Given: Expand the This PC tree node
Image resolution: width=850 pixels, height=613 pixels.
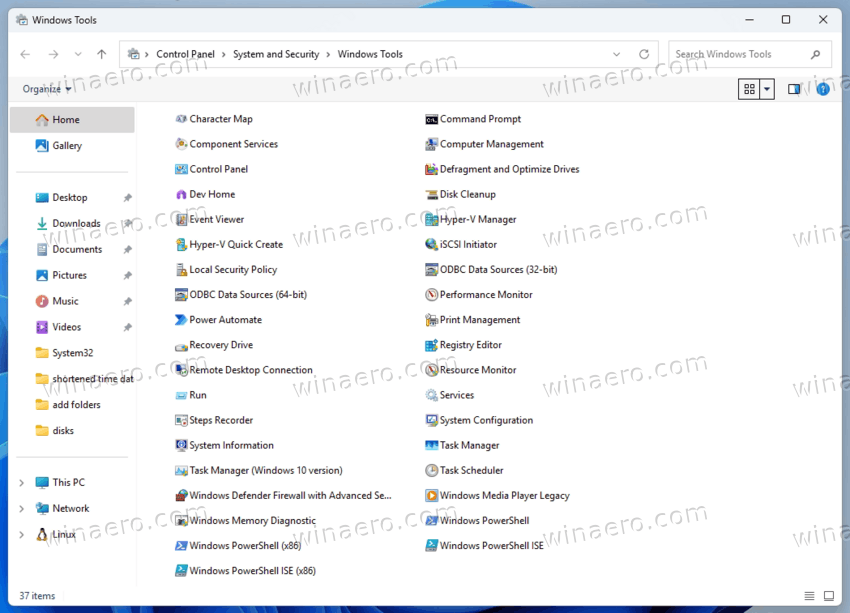Looking at the screenshot, I should 22,482.
